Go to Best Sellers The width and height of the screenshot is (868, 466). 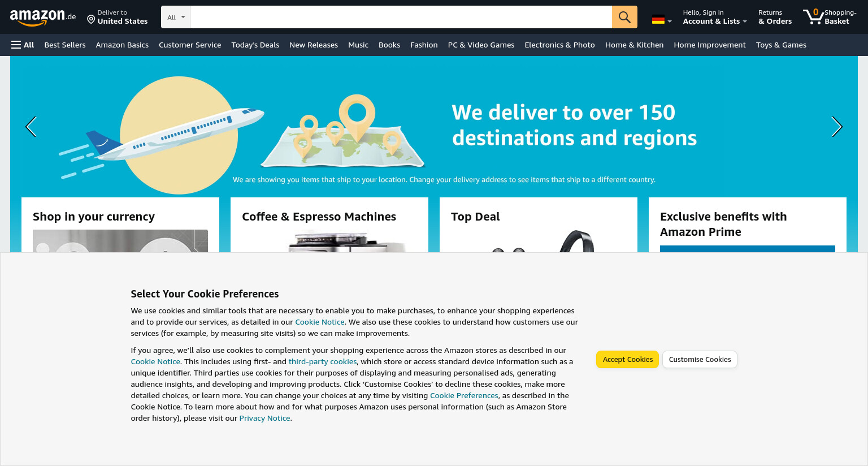[x=65, y=45]
